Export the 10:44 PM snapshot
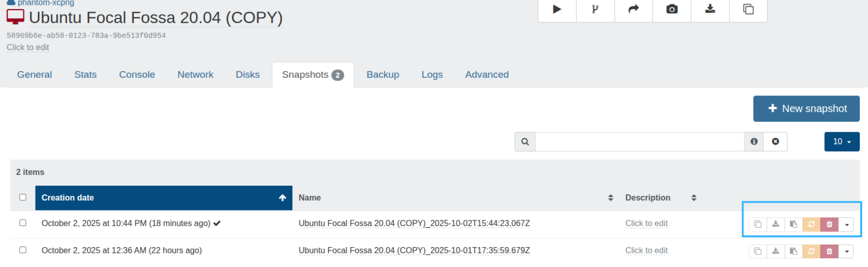Image resolution: width=868 pixels, height=267 pixels. 776,224
